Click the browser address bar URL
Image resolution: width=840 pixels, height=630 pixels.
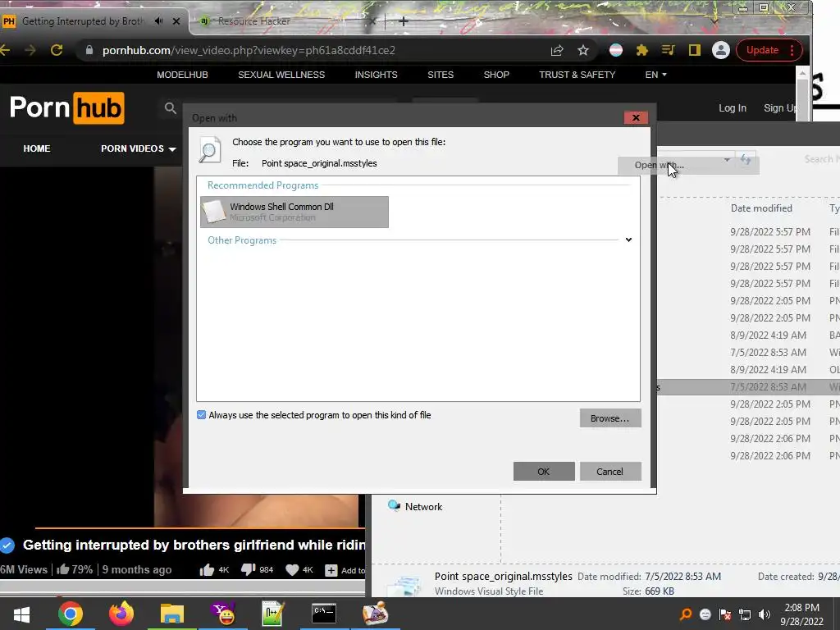249,50
